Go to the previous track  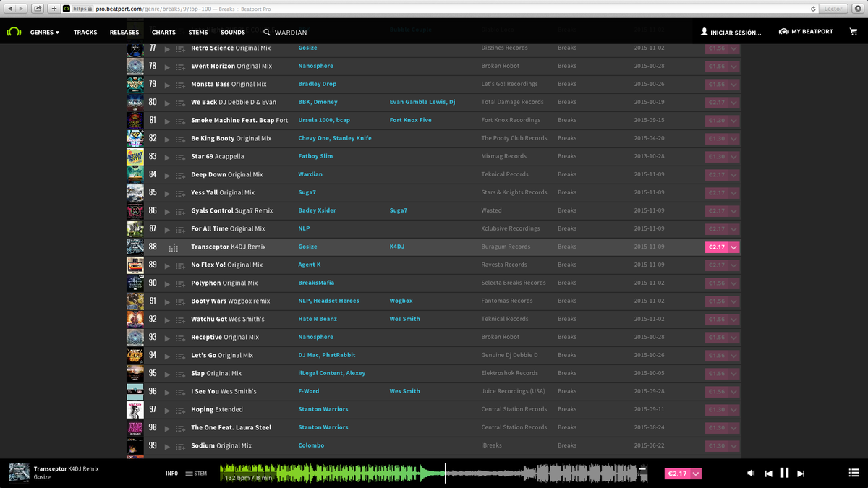[x=768, y=474]
